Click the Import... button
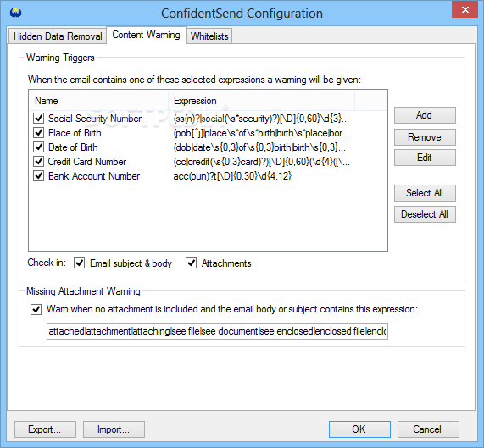 [x=114, y=429]
